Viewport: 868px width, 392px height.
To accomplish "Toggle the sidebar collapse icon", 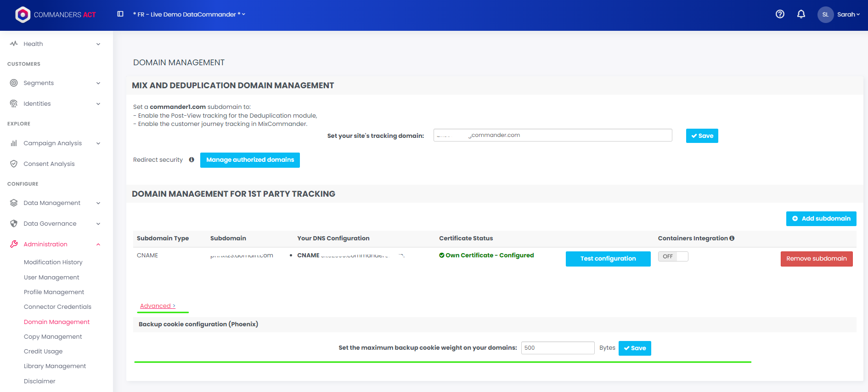I will tap(120, 14).
